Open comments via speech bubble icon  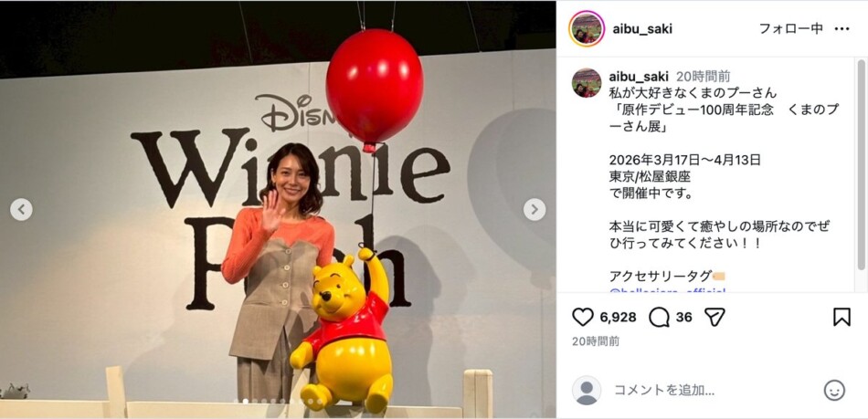[659, 317]
